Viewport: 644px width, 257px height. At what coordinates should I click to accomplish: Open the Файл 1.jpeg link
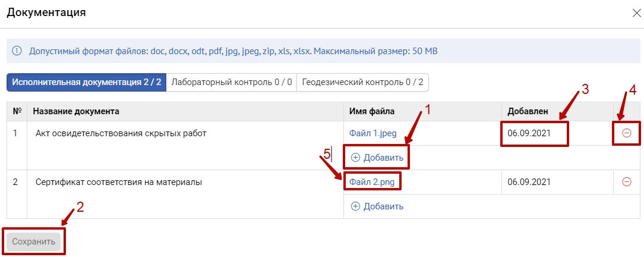372,133
